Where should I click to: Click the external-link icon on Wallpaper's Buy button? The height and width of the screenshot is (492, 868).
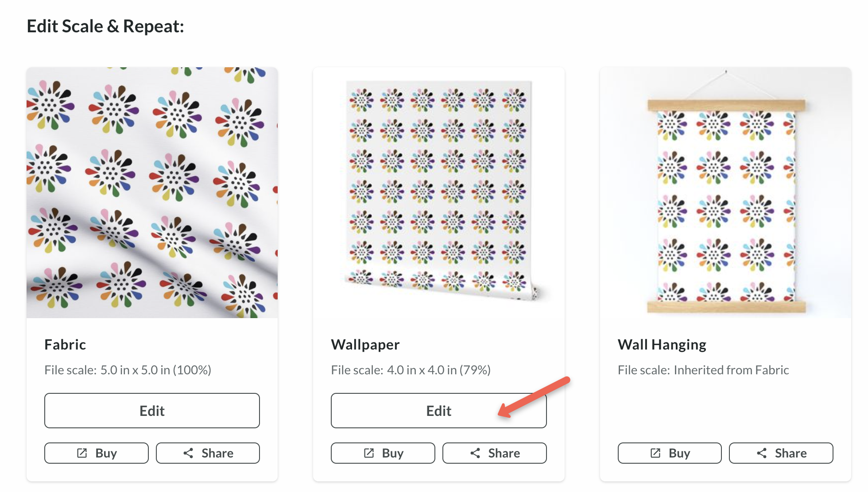[x=369, y=453]
